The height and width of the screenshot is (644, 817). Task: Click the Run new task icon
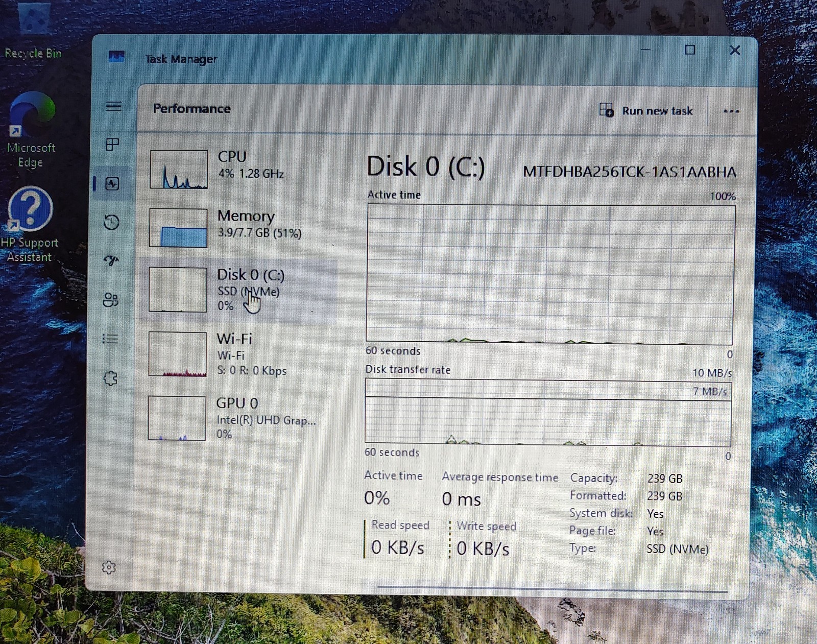[x=606, y=110]
